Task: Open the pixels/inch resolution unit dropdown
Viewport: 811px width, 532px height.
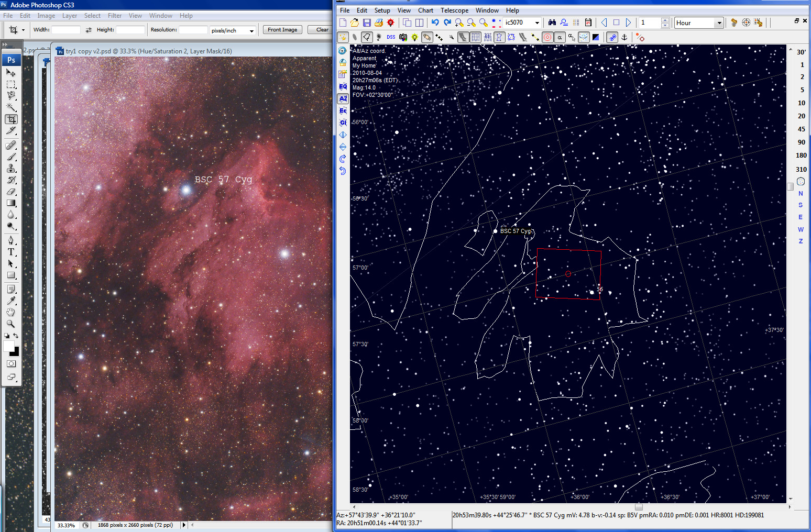Action: point(251,30)
